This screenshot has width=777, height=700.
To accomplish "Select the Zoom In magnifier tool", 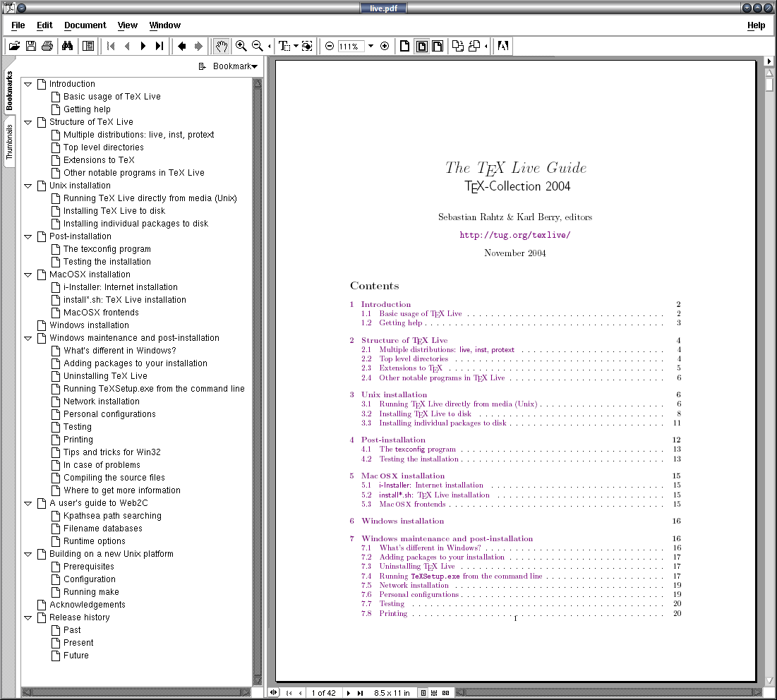I will [241, 47].
